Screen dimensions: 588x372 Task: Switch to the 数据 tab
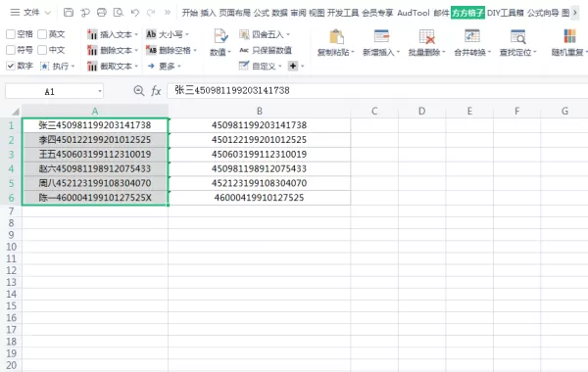coord(279,13)
